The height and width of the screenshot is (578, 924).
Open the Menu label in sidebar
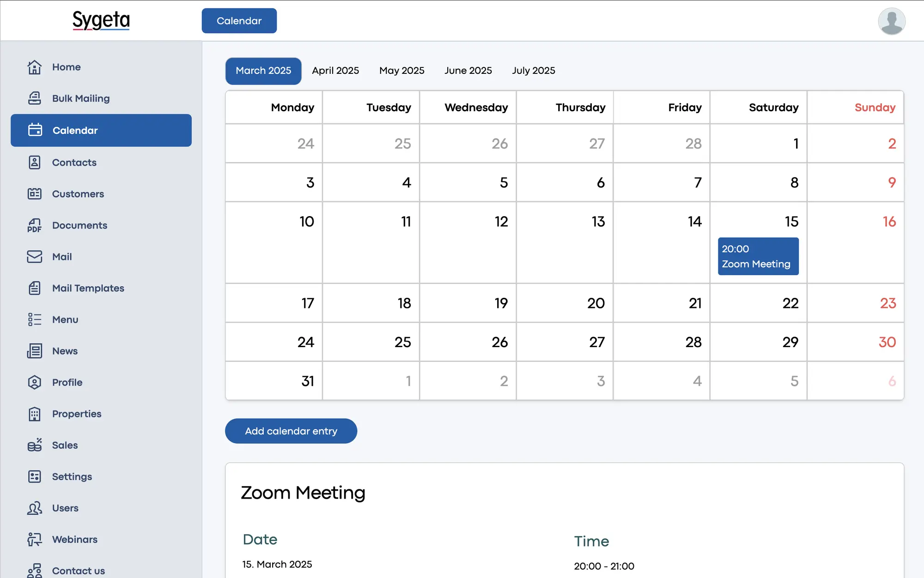65,319
